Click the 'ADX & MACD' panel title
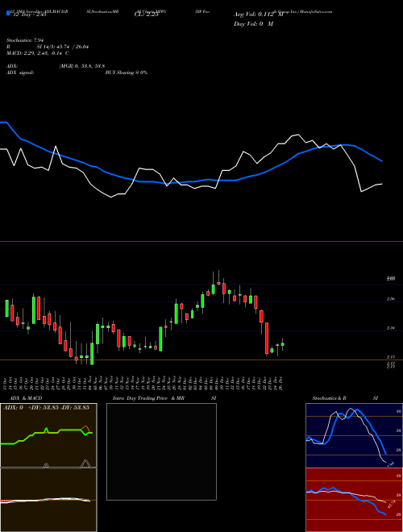This screenshot has width=403, height=532. (x=26, y=398)
